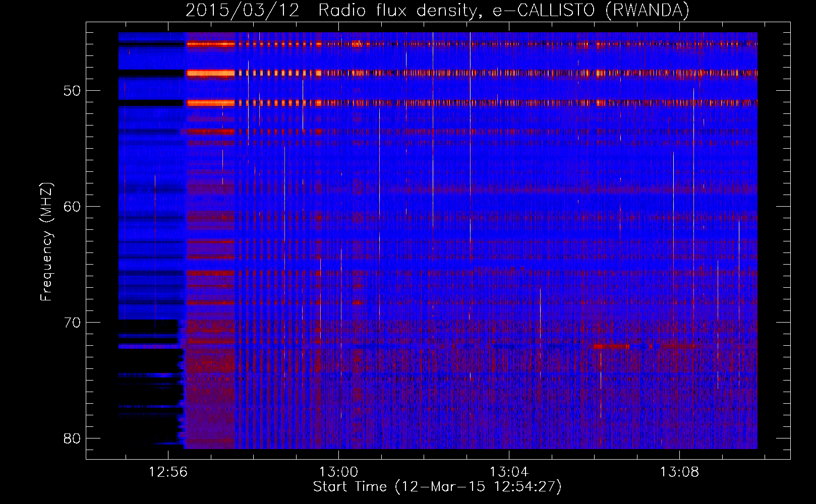
Task: Select the 'Frequency (MHZ)' axis label
Action: 46,242
